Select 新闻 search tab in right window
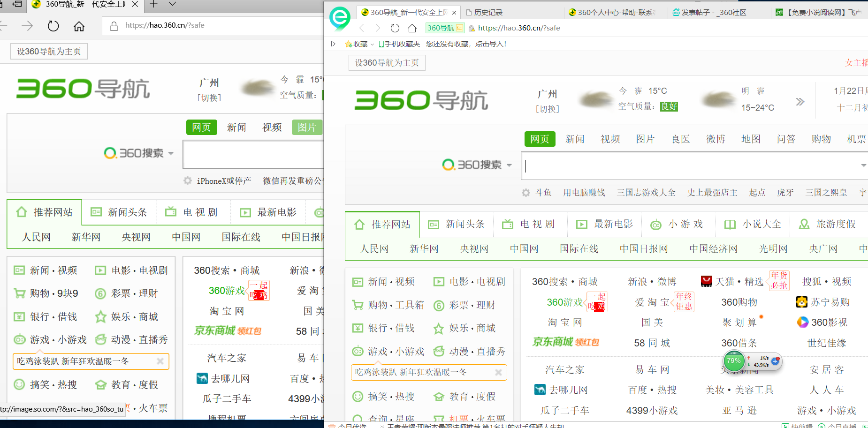 pos(575,139)
